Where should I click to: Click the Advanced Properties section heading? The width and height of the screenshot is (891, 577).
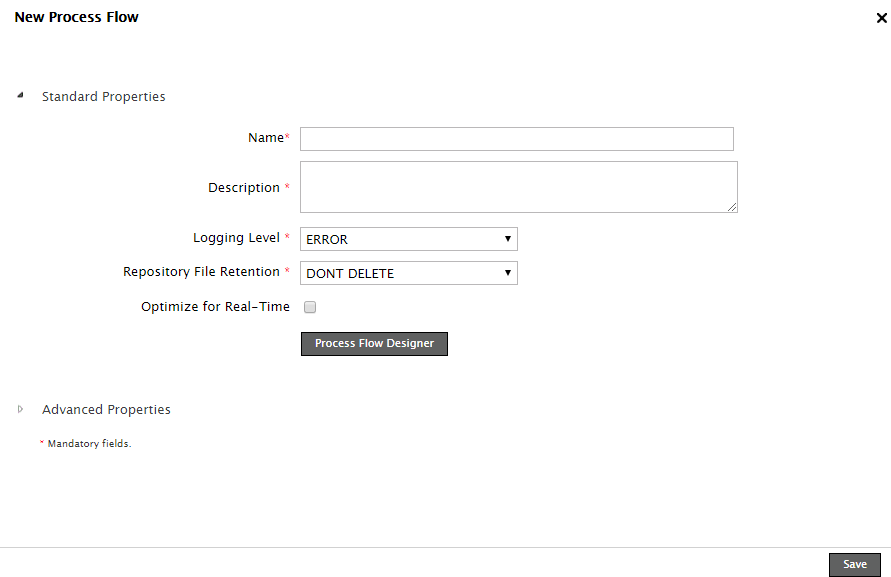point(106,410)
